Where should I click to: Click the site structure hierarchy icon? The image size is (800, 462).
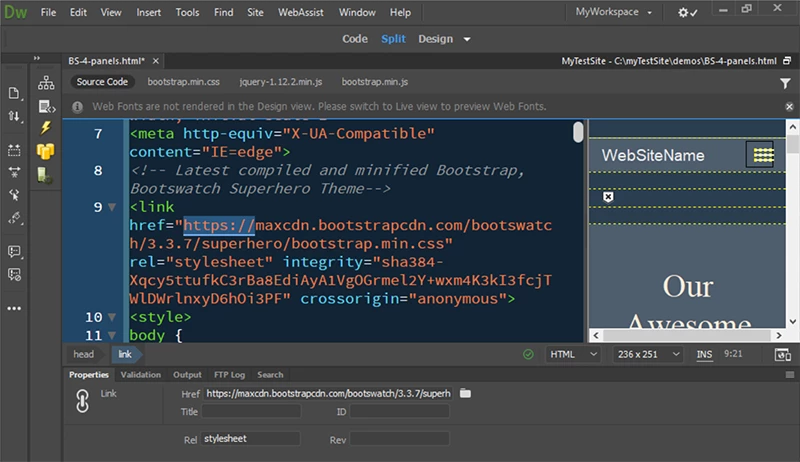coord(46,83)
